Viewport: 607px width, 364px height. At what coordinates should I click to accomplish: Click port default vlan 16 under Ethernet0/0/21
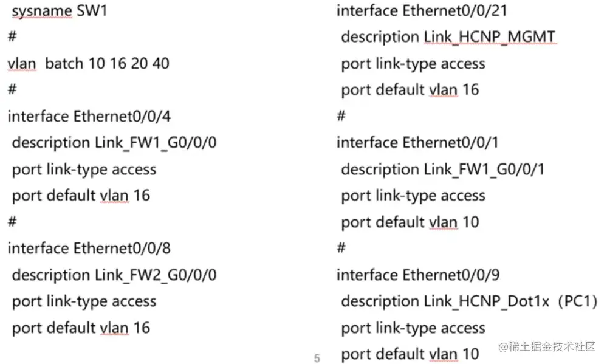pos(410,90)
